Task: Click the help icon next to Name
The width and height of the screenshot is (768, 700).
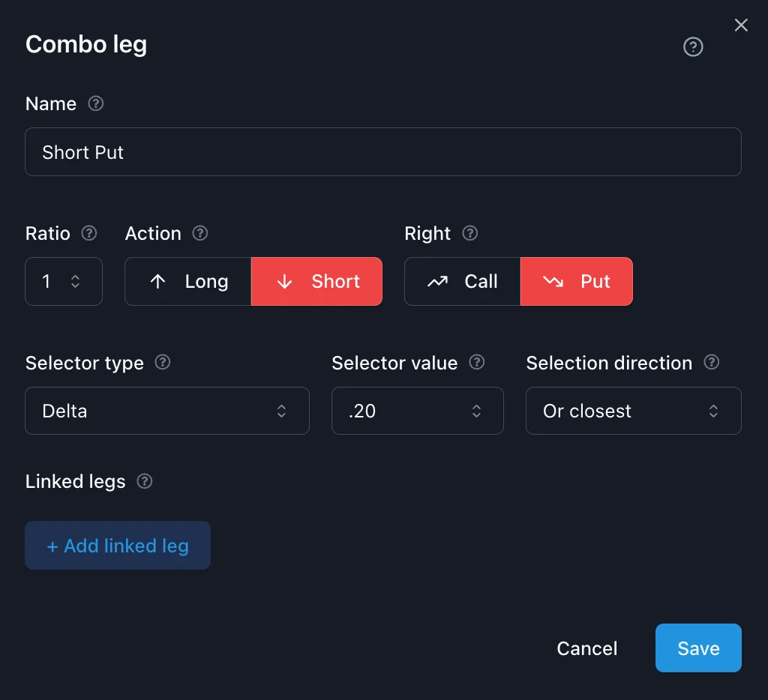Action: [x=95, y=103]
